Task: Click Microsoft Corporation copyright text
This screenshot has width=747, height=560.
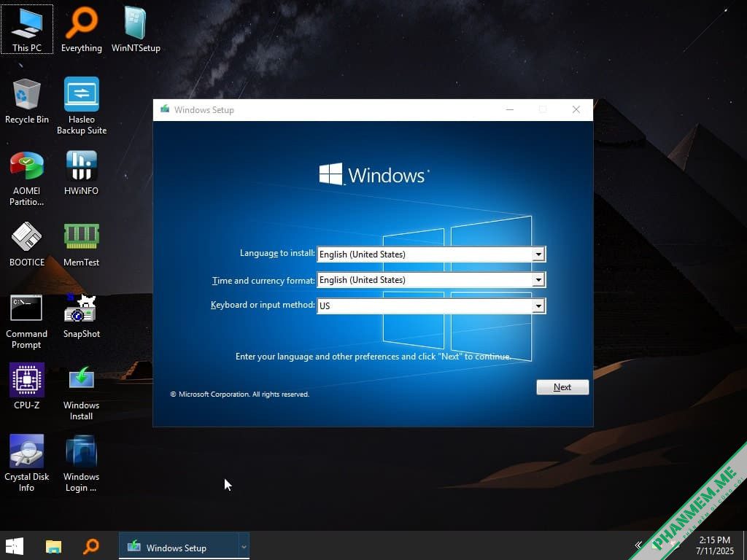Action: 239,394
